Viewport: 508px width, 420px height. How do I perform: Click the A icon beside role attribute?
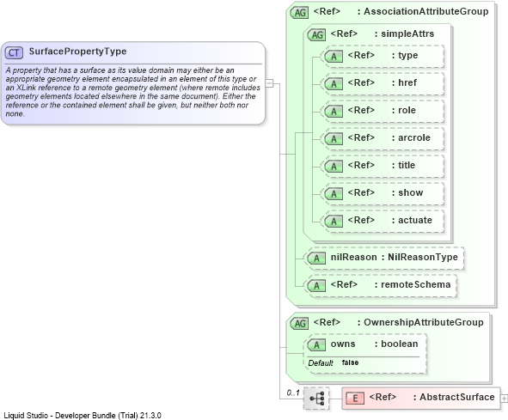334,112
